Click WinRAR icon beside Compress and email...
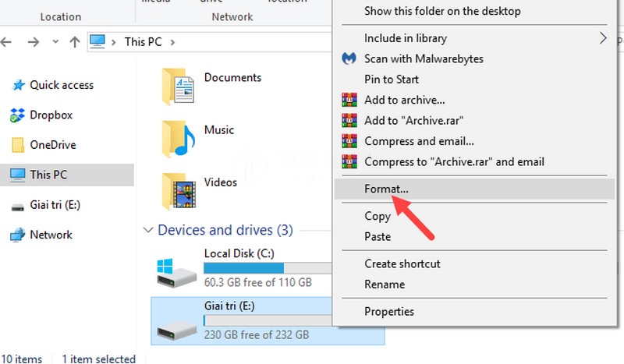 pos(349,141)
